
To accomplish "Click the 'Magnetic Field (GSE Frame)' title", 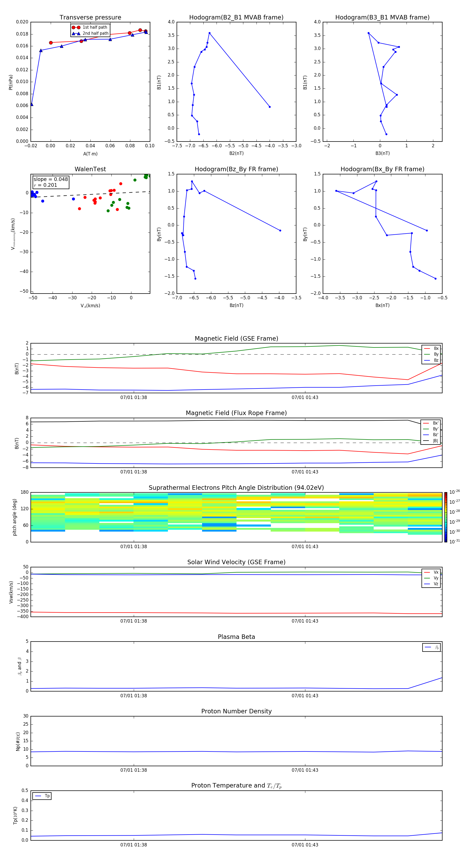I will [236, 339].
